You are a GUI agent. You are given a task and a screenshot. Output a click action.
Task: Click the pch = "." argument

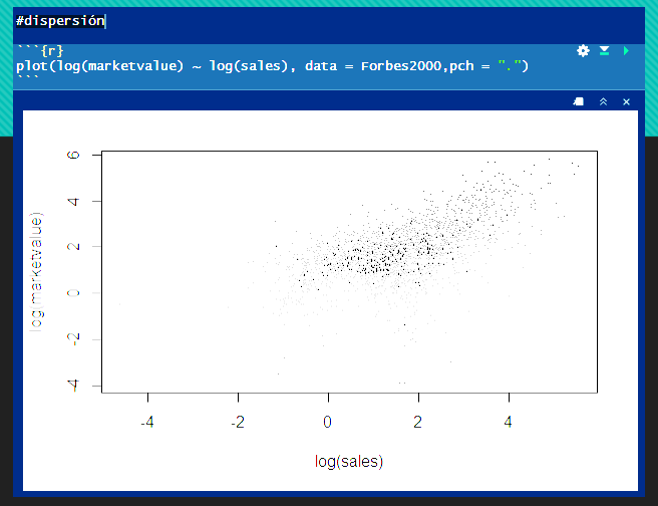click(485, 66)
